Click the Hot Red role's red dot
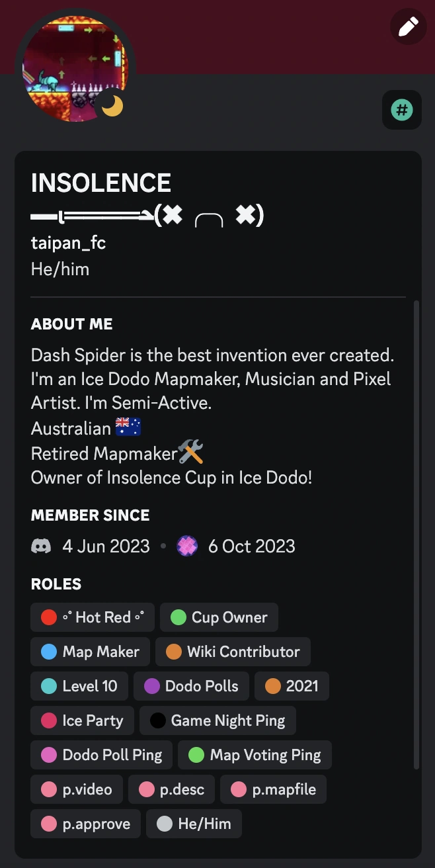The image size is (435, 868). click(48, 617)
